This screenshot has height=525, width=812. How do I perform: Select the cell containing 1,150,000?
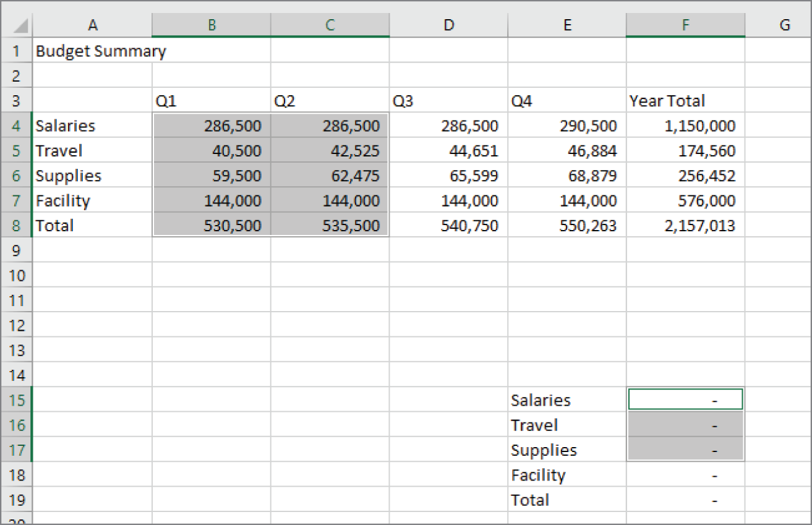point(685,126)
